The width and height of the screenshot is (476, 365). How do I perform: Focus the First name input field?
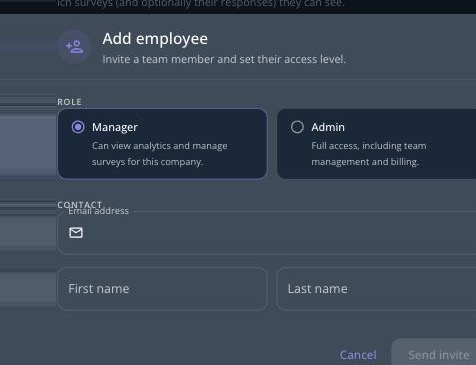click(162, 289)
